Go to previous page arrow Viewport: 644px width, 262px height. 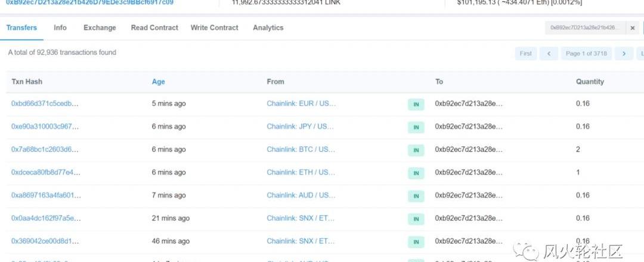point(549,54)
